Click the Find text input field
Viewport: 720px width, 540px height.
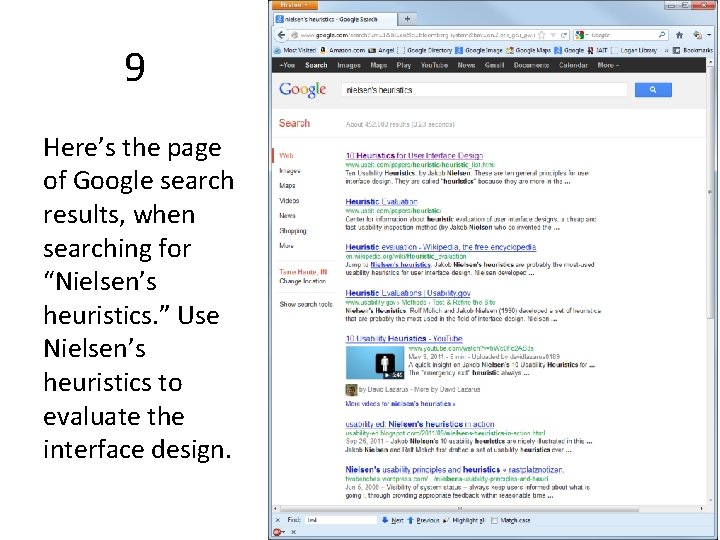pos(341,520)
